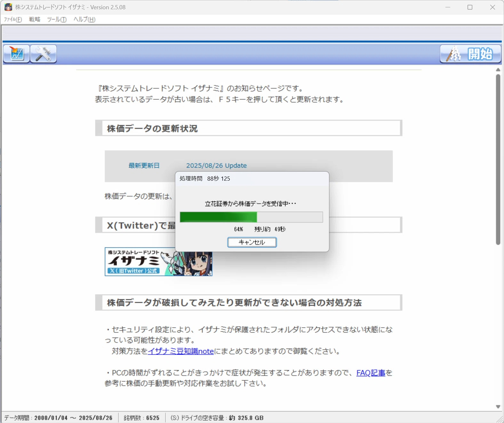Minimize the Izanami window
The height and width of the screenshot is (423, 504).
pos(448,7)
